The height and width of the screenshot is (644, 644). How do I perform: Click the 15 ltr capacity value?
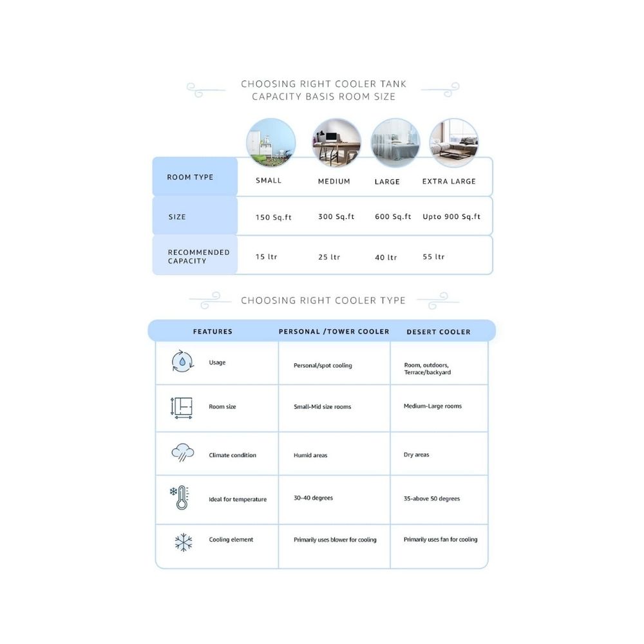point(266,257)
